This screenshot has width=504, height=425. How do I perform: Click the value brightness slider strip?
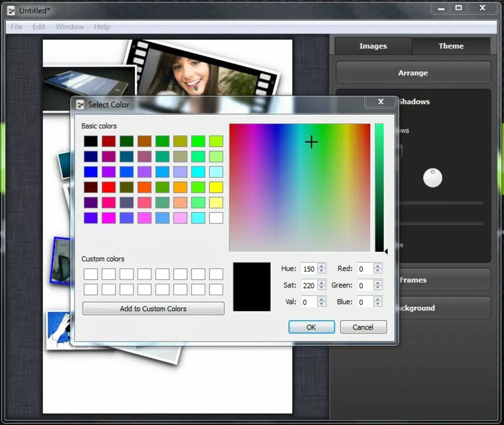click(379, 188)
